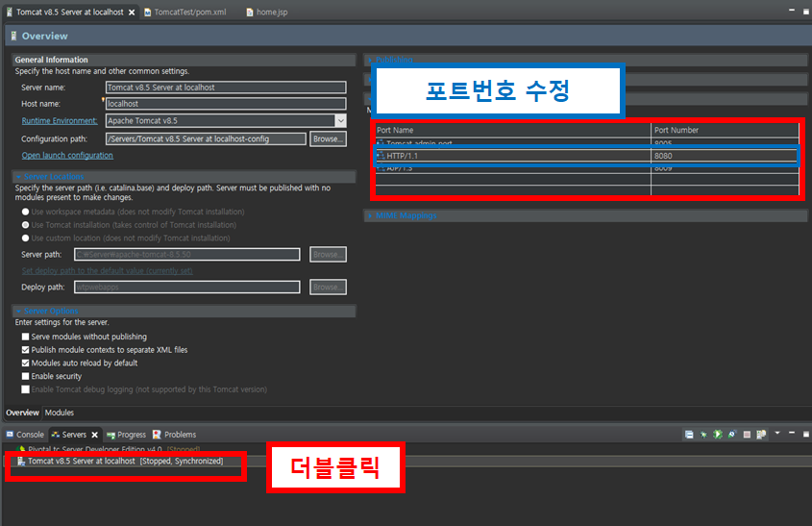This screenshot has height=526, width=812.
Task: Click Browse next to Deploy path
Action: click(x=328, y=288)
